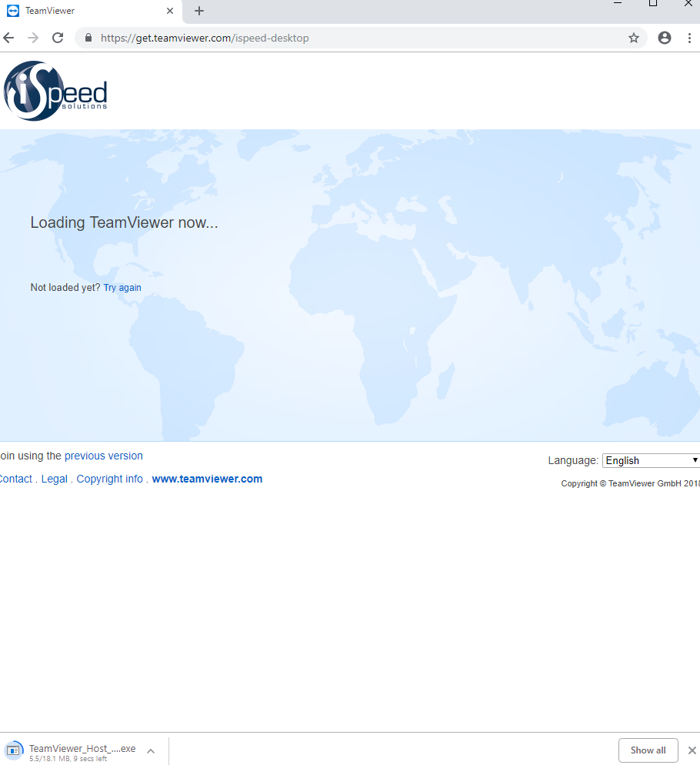This screenshot has width=700, height=765.
Task: Close the TeamViewer tab
Action: [x=170, y=11]
